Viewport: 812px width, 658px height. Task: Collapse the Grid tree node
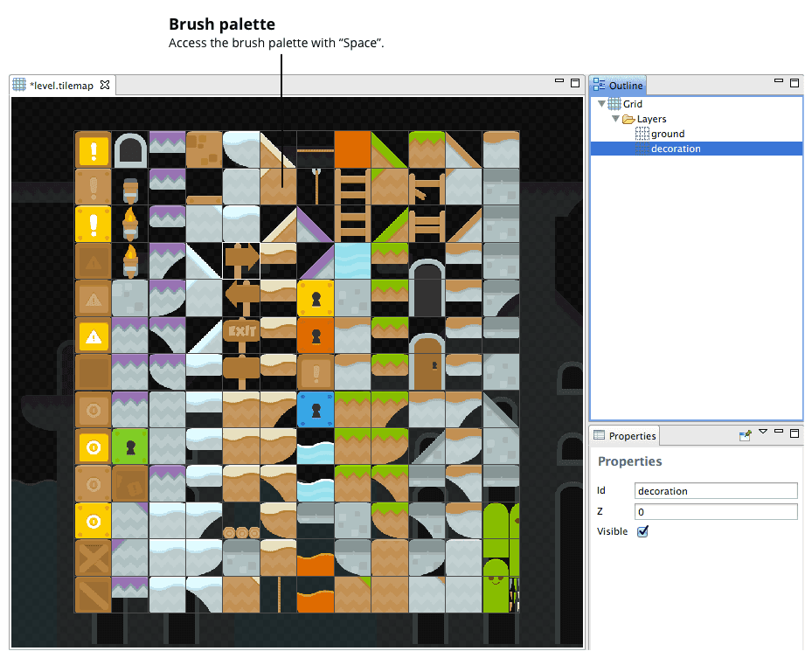[x=600, y=103]
